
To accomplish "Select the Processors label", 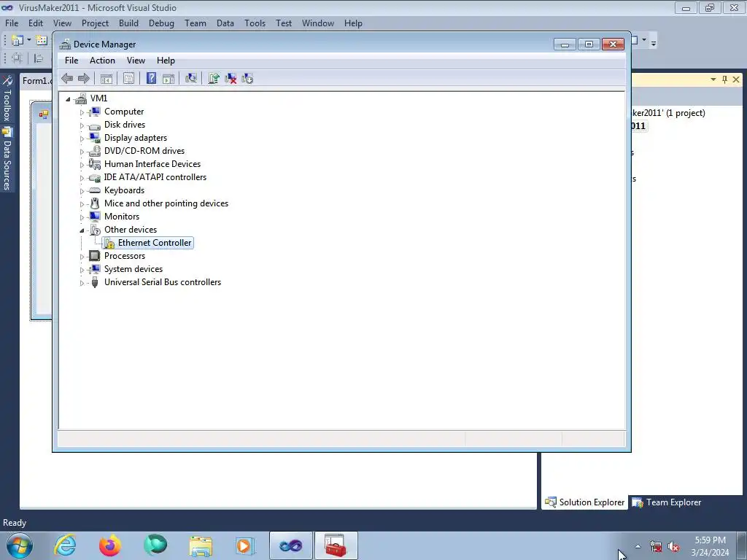I will click(125, 256).
